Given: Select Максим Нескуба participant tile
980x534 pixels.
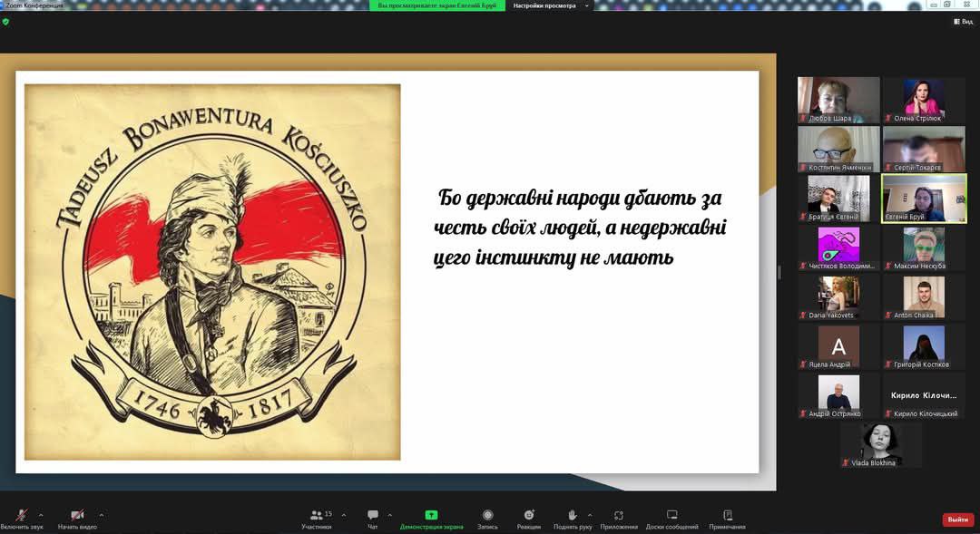Looking at the screenshot, I should [924, 248].
